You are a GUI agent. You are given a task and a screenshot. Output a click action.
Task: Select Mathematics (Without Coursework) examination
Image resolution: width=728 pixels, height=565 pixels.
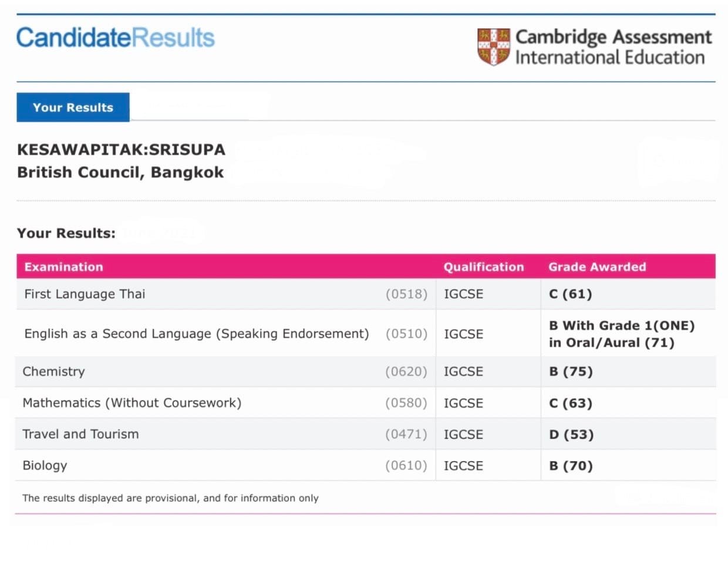[x=132, y=403]
